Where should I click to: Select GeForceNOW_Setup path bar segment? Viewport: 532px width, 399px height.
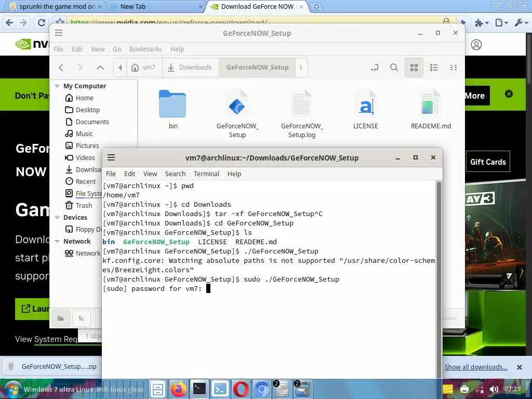257,68
